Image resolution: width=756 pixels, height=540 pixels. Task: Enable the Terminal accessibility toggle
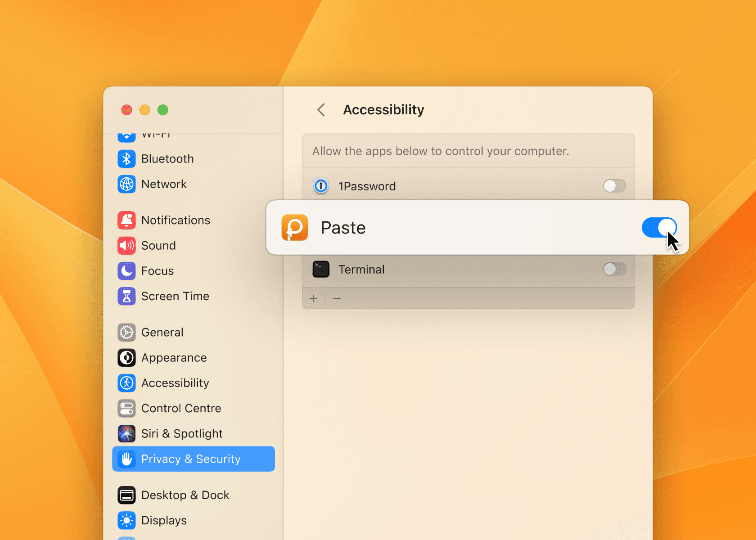[x=614, y=270]
